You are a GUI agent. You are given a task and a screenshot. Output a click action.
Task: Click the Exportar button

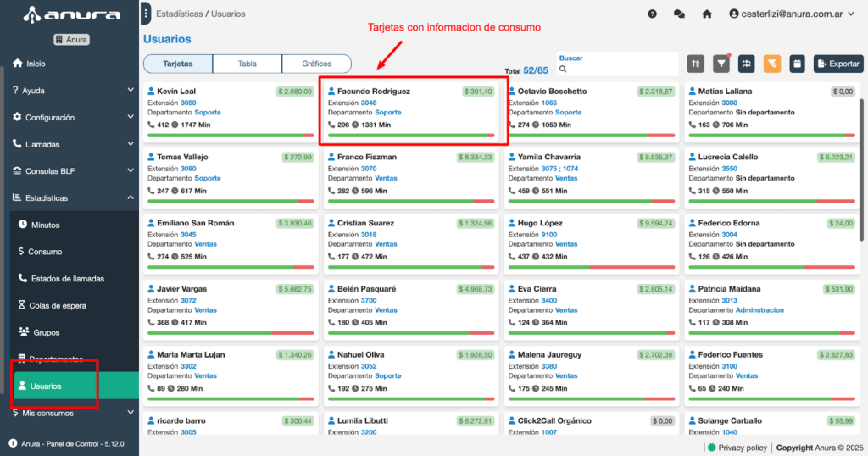pyautogui.click(x=837, y=64)
